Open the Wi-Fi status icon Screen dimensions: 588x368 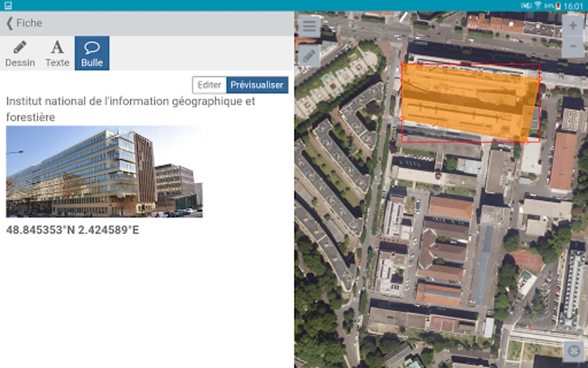tap(538, 6)
